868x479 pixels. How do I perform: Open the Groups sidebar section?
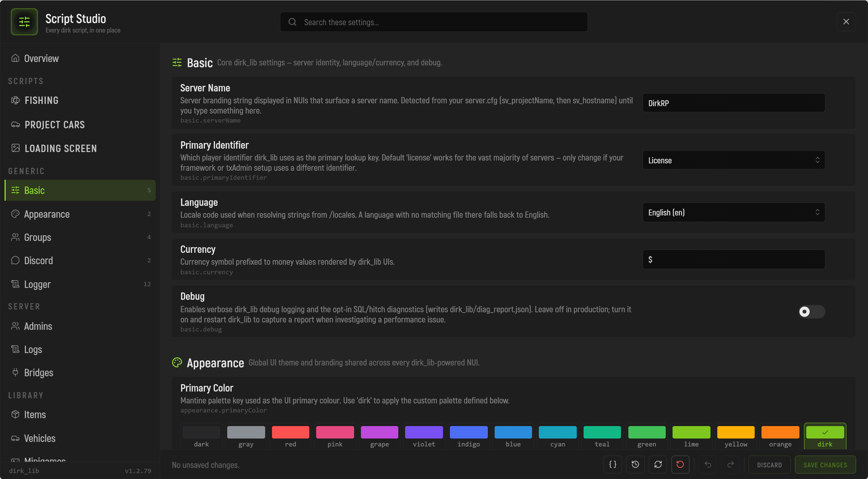(x=80, y=237)
